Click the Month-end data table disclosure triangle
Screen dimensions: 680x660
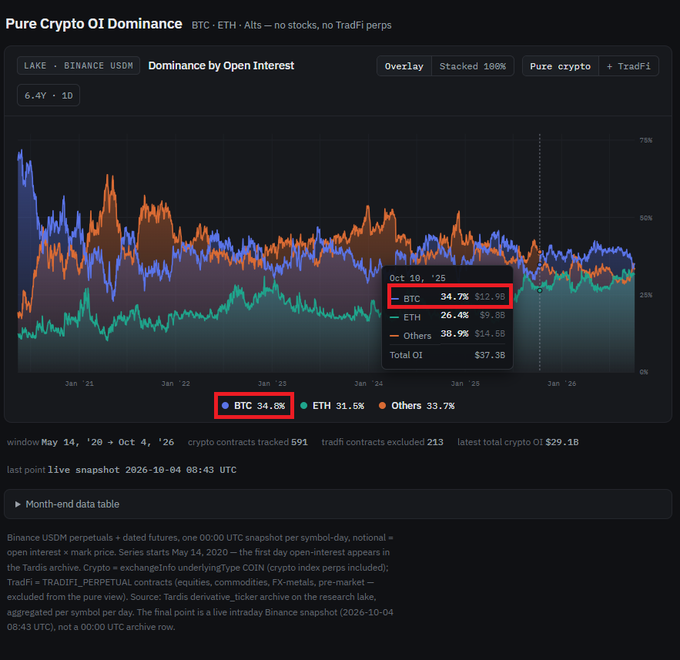click(x=17, y=504)
